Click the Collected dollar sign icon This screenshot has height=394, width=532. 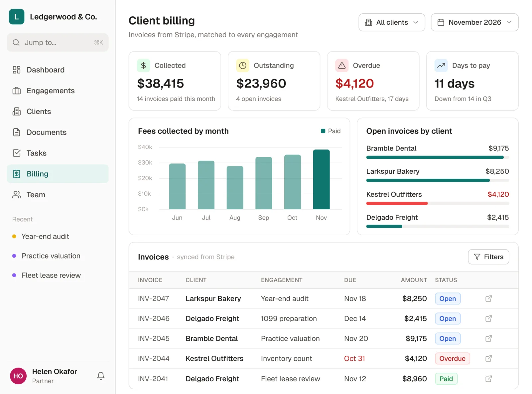click(x=144, y=66)
